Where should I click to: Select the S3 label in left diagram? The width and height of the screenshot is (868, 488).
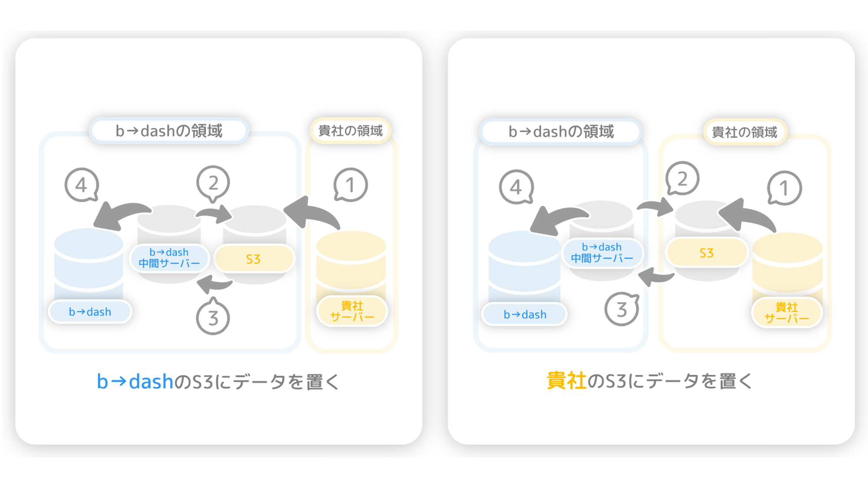(x=254, y=259)
